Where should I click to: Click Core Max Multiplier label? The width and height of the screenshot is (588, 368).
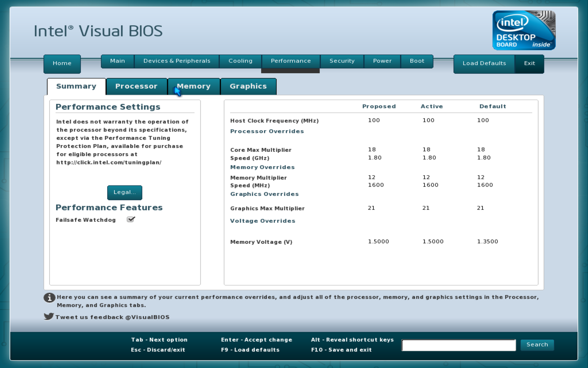(x=261, y=150)
